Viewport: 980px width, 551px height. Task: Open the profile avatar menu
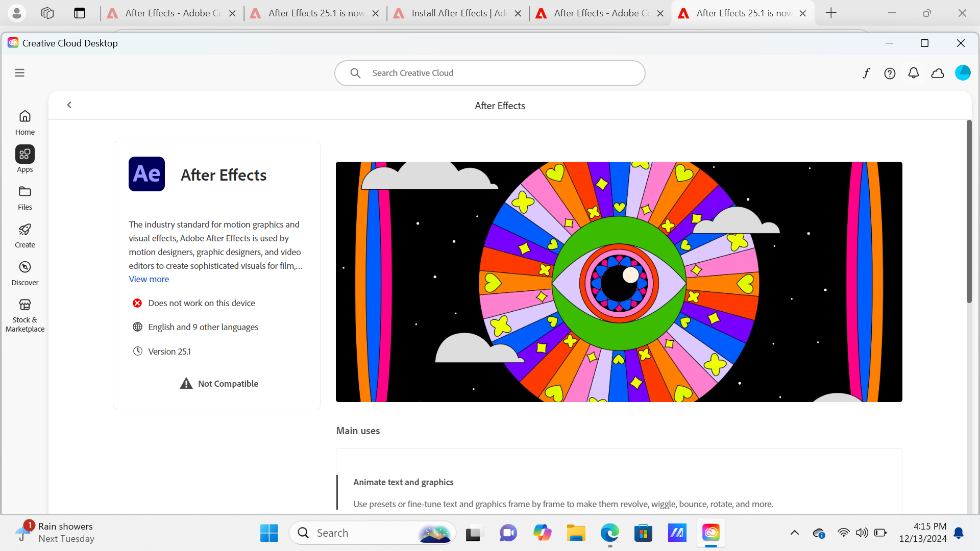pos(963,73)
